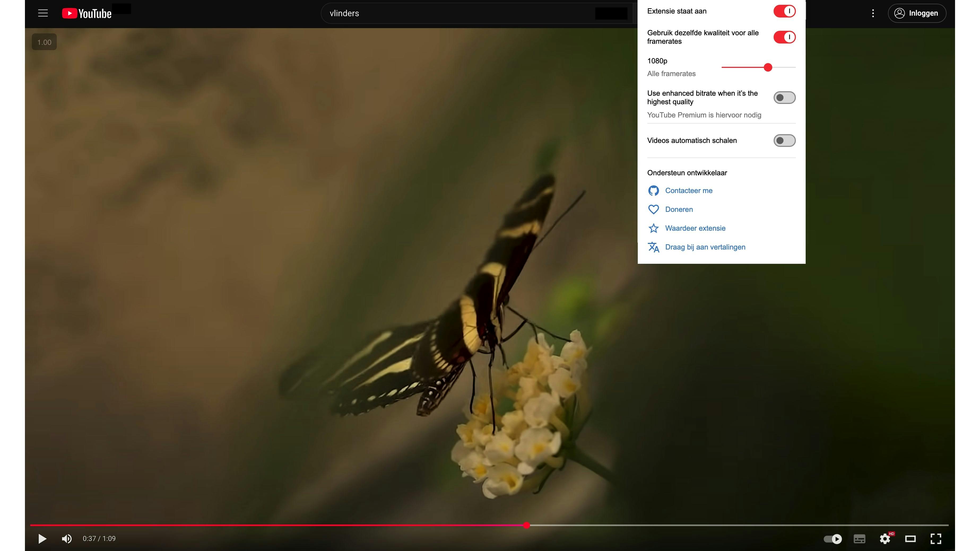Switch to theater mode
The width and height of the screenshot is (980, 551).
tap(910, 539)
